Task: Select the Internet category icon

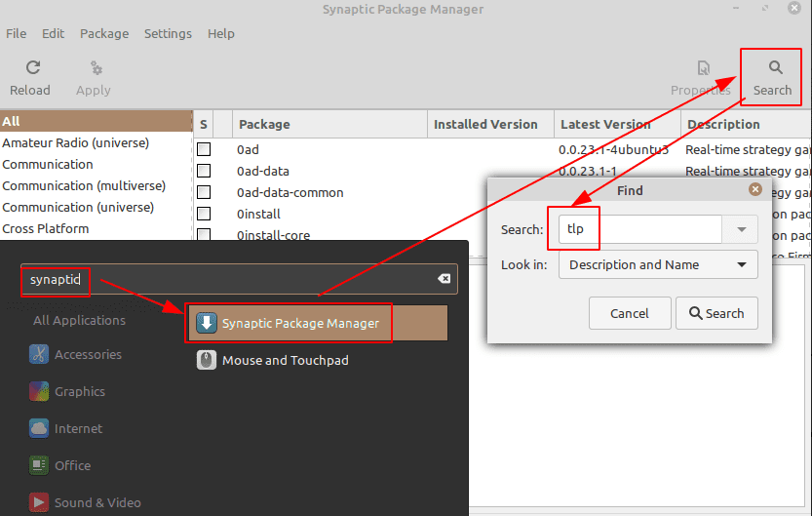Action: 39,428
